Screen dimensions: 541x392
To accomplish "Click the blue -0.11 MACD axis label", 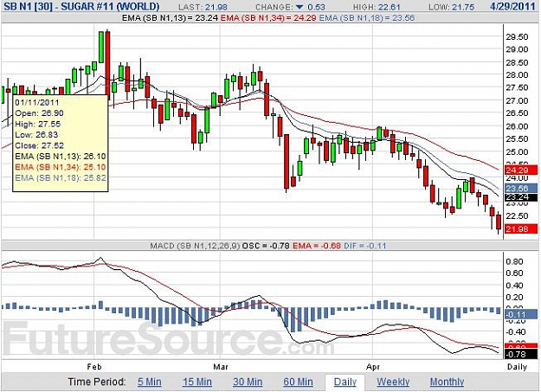I will coord(521,314).
